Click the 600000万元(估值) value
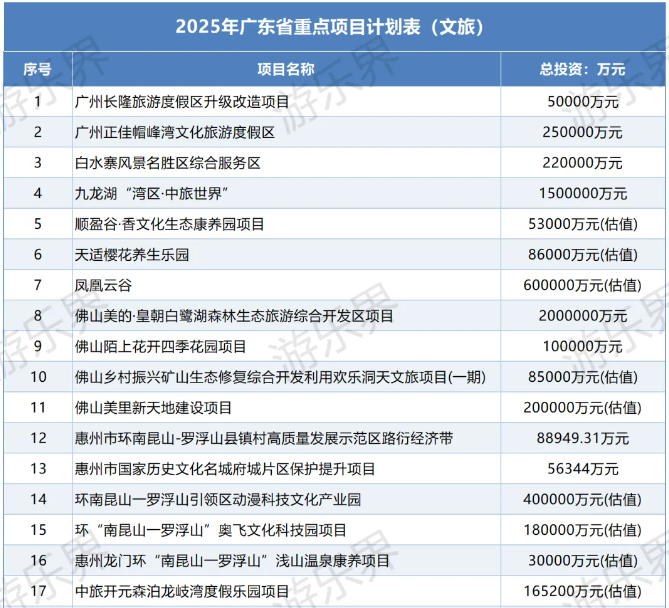 pos(583,285)
